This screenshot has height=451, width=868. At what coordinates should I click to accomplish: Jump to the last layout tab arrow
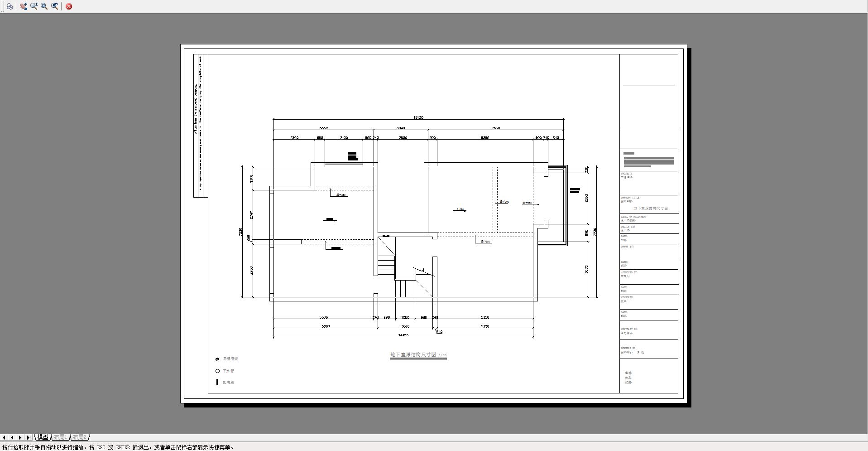pyautogui.click(x=29, y=437)
